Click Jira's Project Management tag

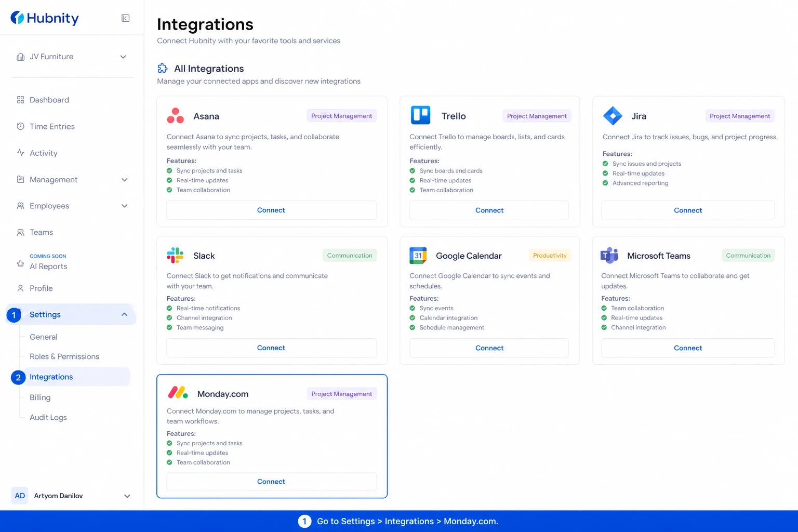pyautogui.click(x=740, y=116)
